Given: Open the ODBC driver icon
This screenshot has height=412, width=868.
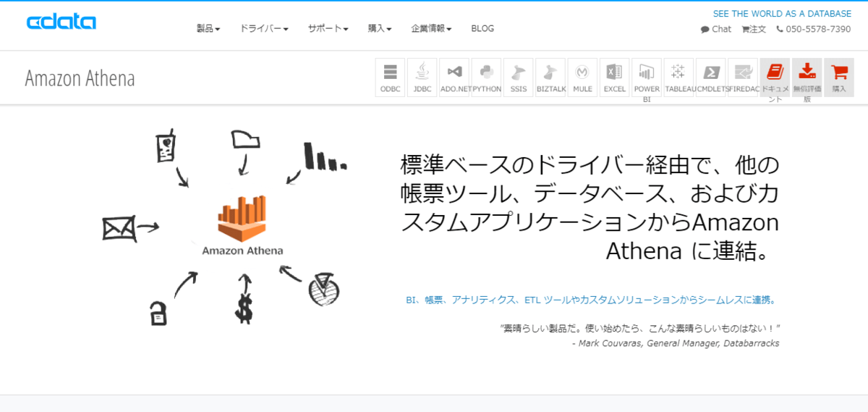Looking at the screenshot, I should tap(390, 77).
